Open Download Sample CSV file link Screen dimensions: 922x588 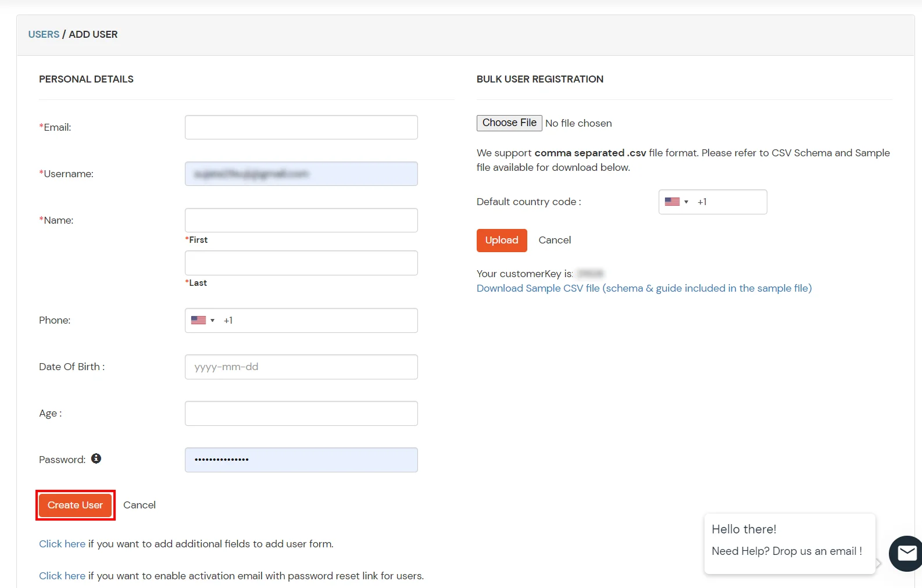[x=644, y=288]
